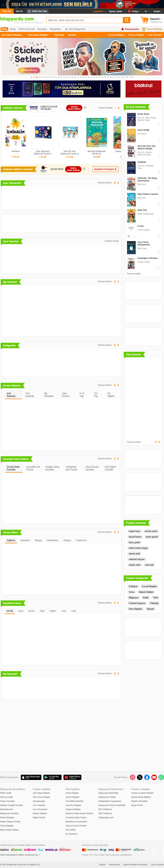
Task: Click the AppGallery download badge
Action: 72,777
